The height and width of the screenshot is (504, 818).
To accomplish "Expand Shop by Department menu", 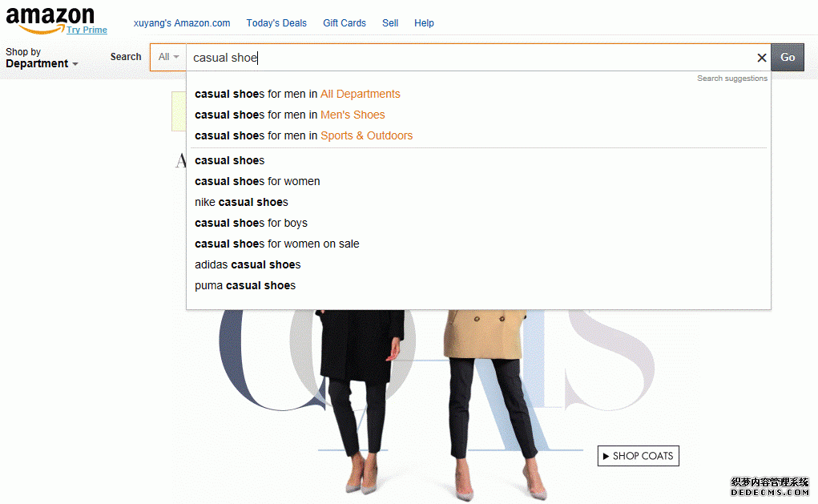I will (42, 58).
